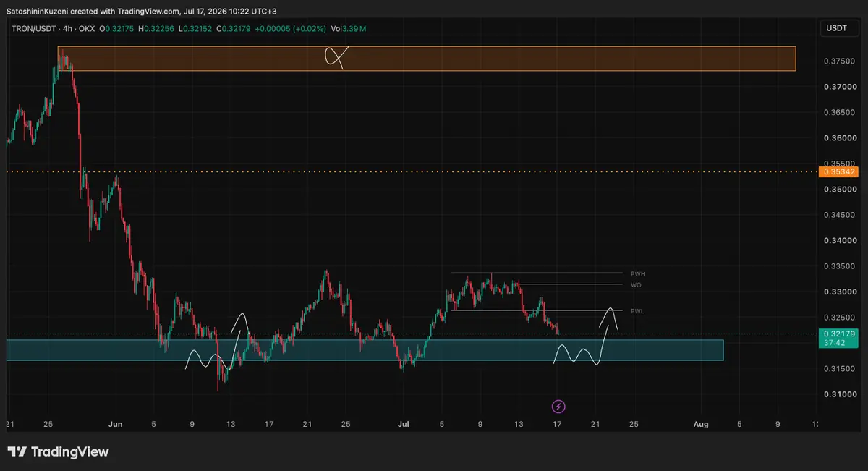Click the WO level label

[x=635, y=285]
